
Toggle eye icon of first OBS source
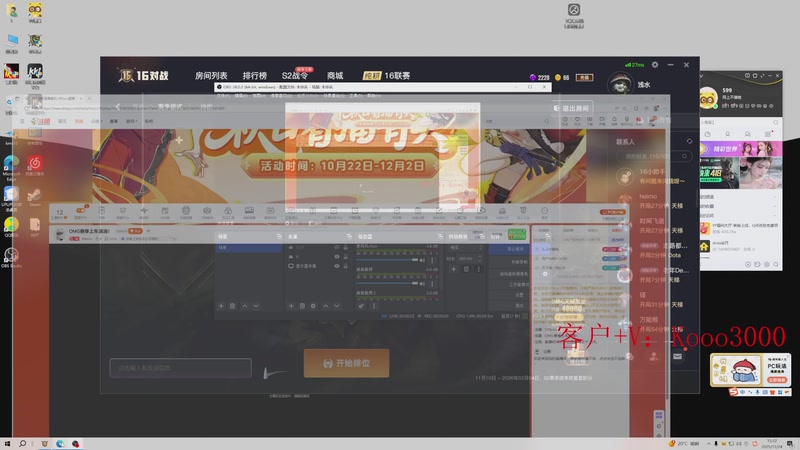pos(337,247)
